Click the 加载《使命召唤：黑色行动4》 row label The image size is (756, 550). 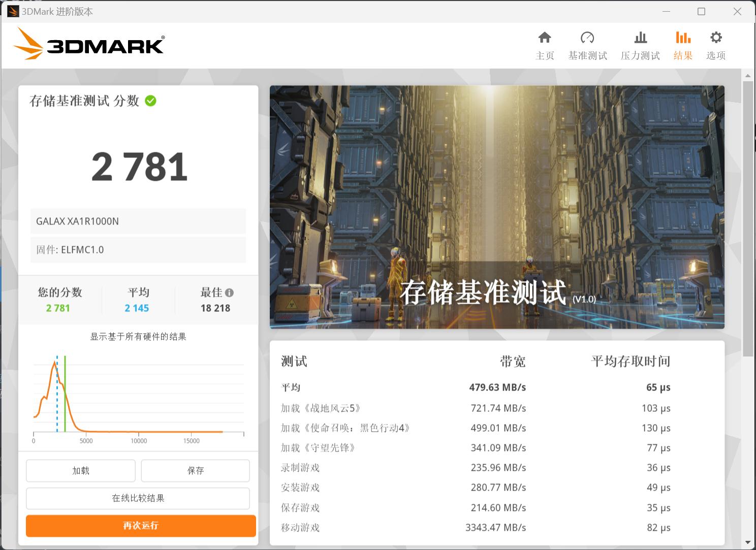click(345, 428)
